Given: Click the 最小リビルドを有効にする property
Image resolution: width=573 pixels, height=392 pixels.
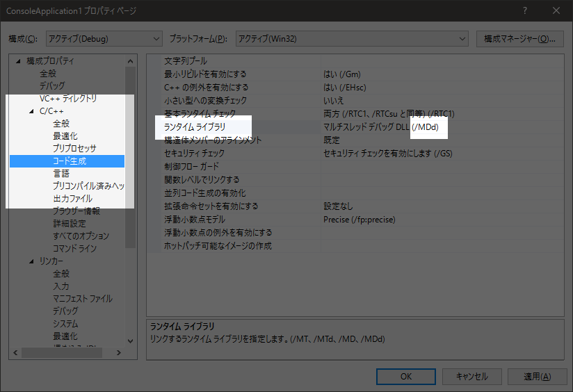Looking at the screenshot, I should [x=205, y=74].
